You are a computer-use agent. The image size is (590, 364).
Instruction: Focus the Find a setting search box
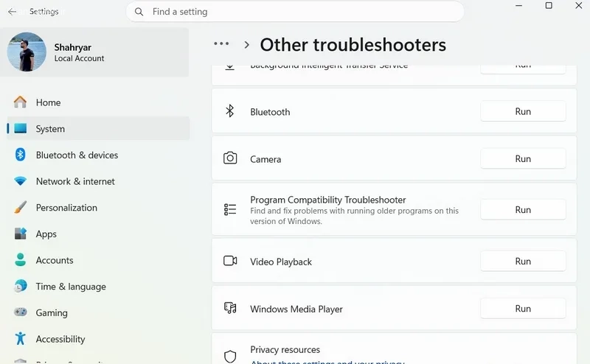(295, 12)
